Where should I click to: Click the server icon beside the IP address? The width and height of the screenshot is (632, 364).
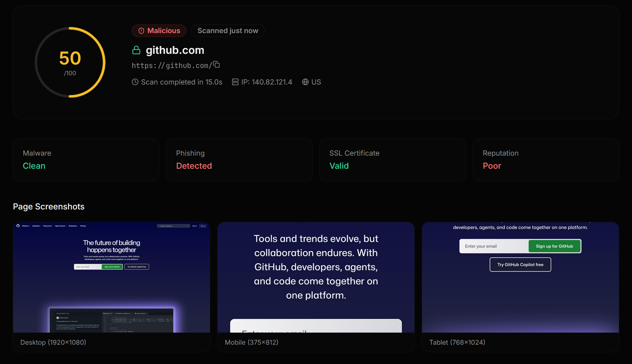235,82
